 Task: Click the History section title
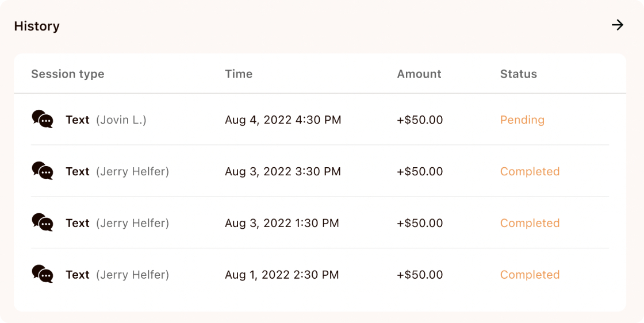click(x=37, y=26)
